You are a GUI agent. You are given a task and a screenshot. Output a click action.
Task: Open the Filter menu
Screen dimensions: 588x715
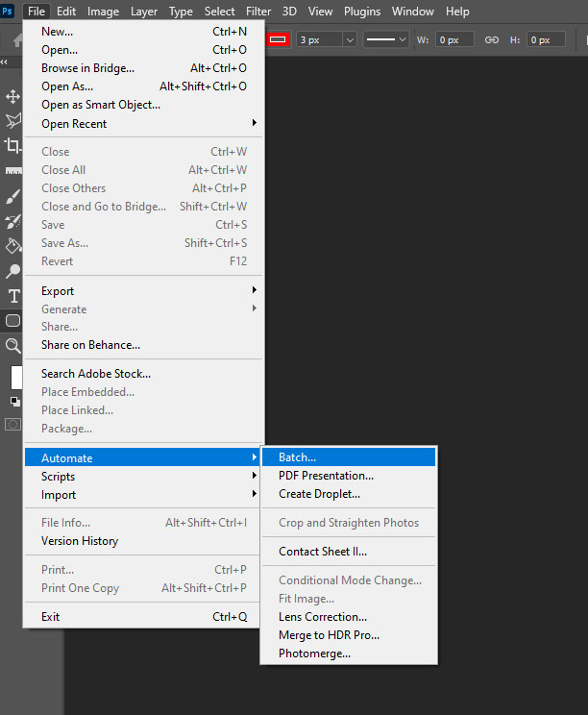(257, 12)
